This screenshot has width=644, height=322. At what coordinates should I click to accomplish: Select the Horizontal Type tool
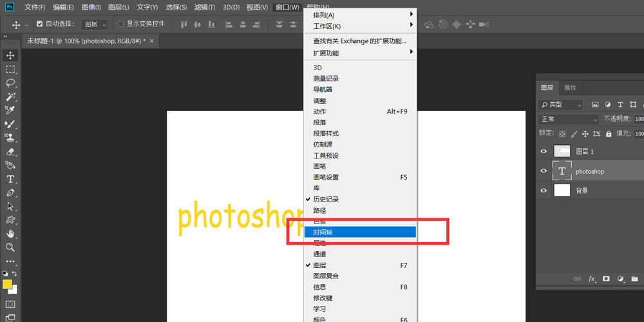click(x=10, y=179)
